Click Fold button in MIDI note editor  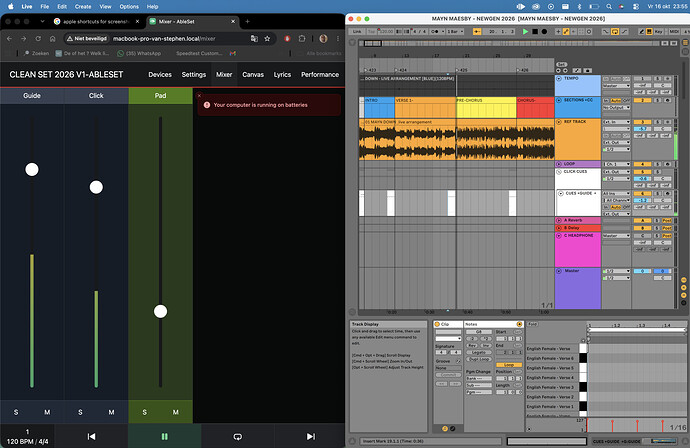coord(532,324)
